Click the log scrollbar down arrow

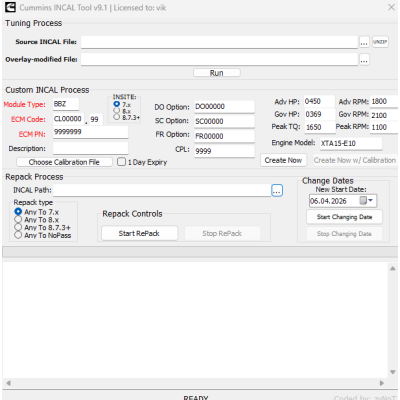pos(393,372)
